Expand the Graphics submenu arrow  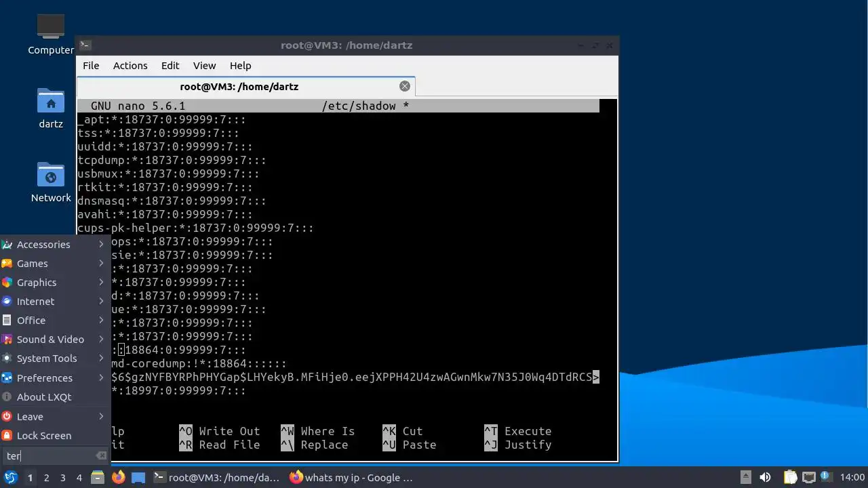point(101,283)
